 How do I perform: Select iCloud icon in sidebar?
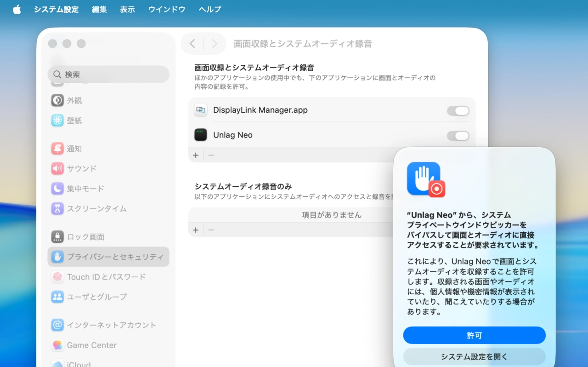pos(57,364)
